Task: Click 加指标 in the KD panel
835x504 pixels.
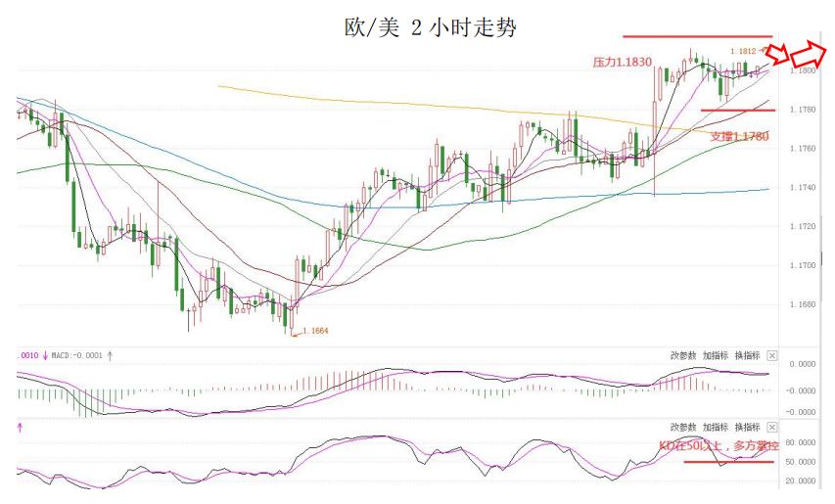Action: tap(716, 428)
